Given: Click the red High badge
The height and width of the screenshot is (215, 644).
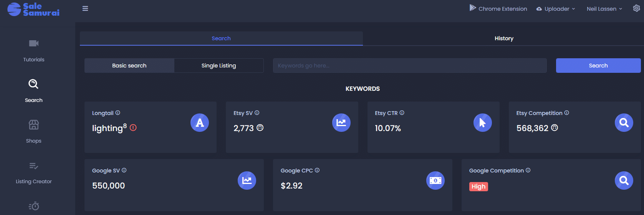Looking at the screenshot, I should [x=478, y=187].
